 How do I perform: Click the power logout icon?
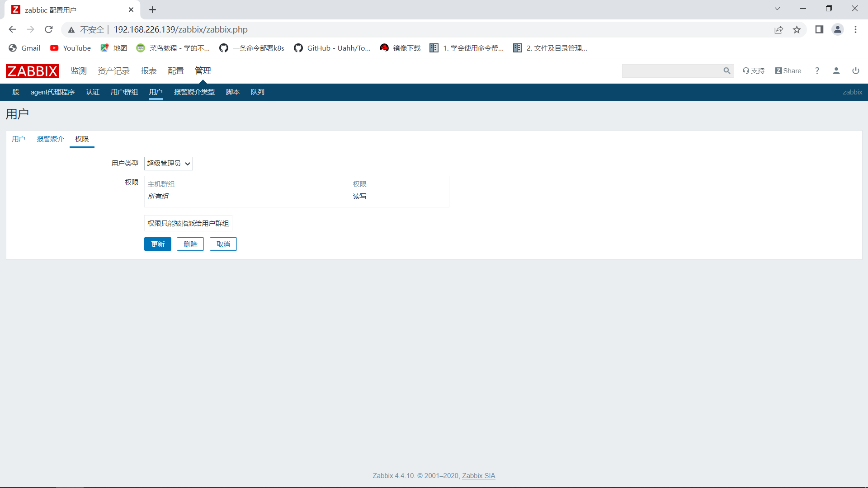[x=855, y=71]
